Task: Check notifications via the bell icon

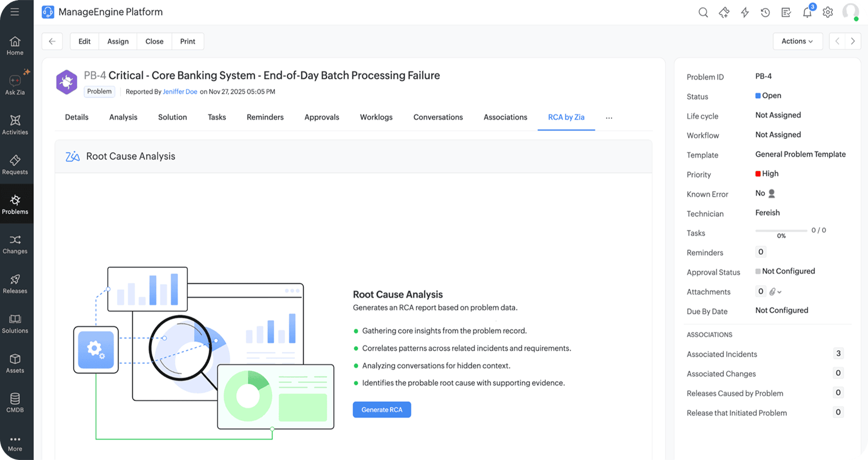Action: 807,12
